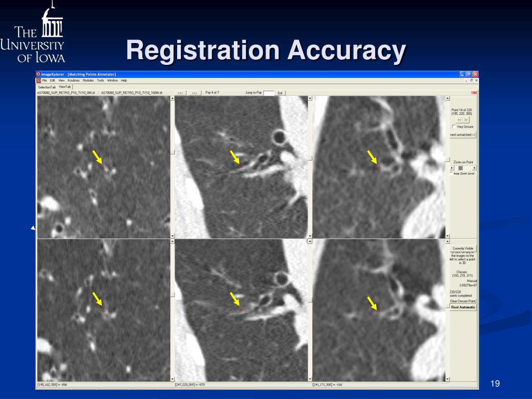Image resolution: width=532 pixels, height=399 pixels.
Task: Open the Modules menu
Action: (x=88, y=81)
